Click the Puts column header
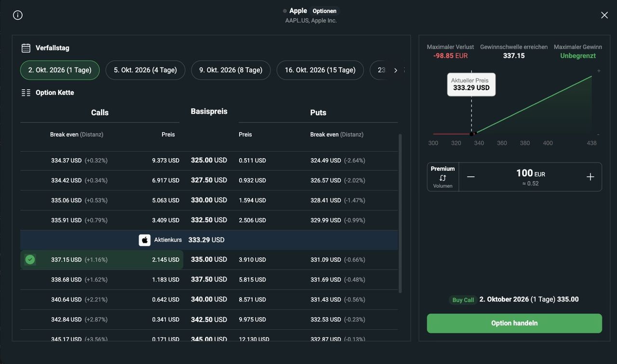The height and width of the screenshot is (364, 617). 318,112
